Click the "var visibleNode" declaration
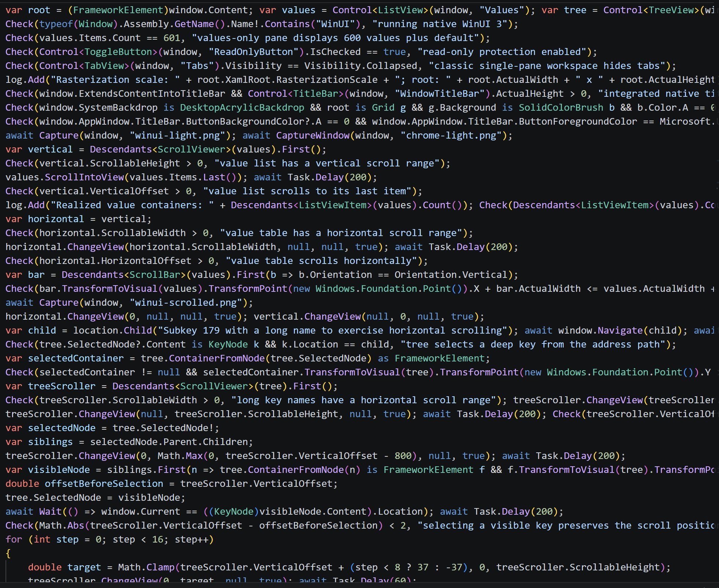 pyautogui.click(x=48, y=470)
